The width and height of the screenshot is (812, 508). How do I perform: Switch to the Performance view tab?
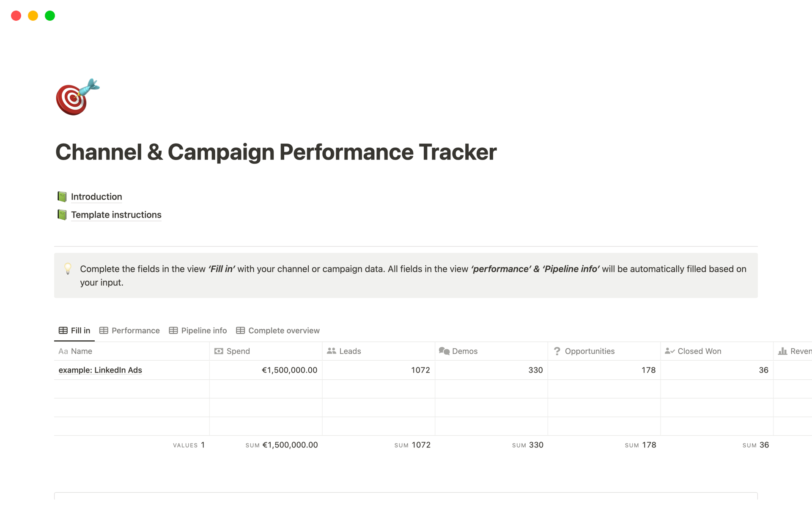(x=129, y=331)
